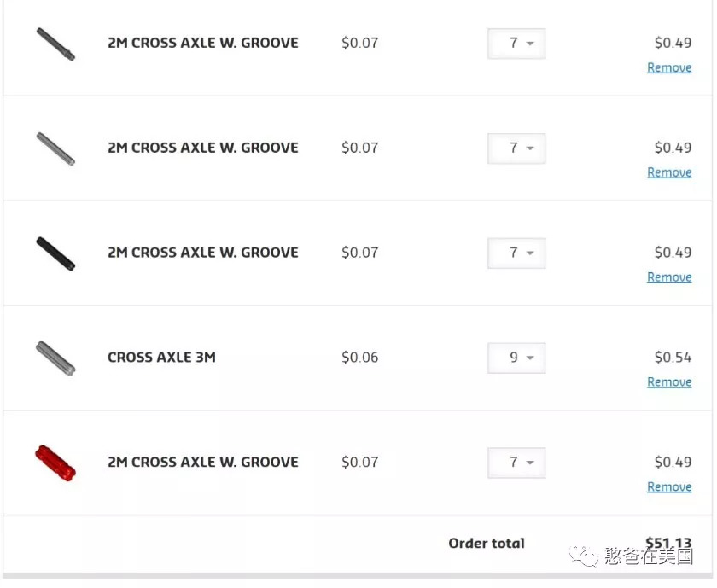Remove the dark gray axle from the order

coord(669,67)
